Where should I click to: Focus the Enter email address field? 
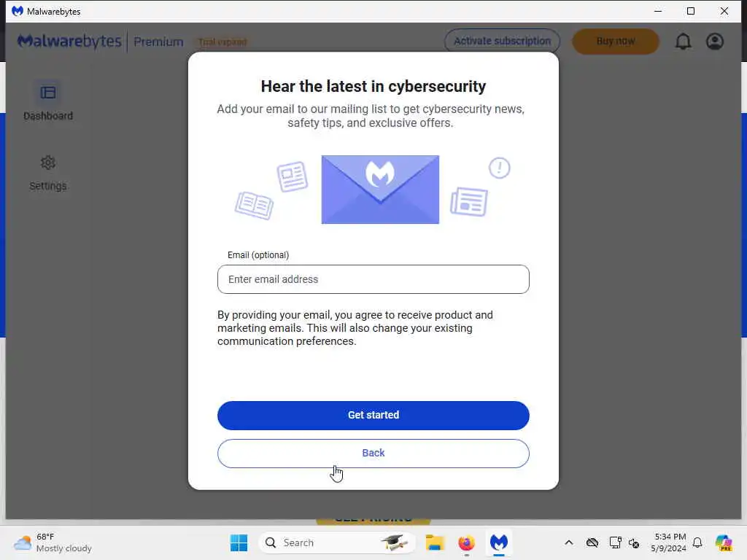click(x=373, y=279)
